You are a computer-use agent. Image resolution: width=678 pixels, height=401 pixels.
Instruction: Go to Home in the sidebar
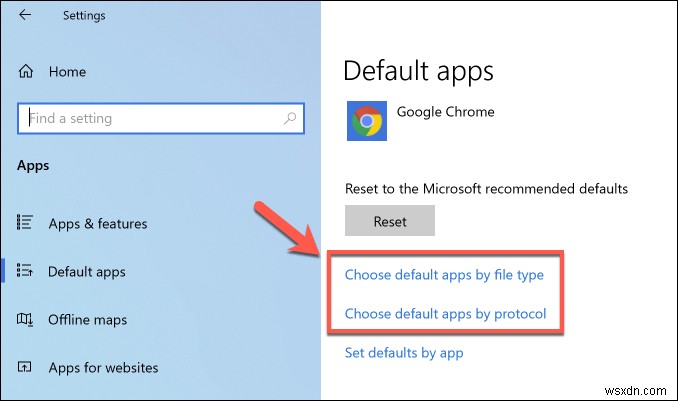[65, 72]
